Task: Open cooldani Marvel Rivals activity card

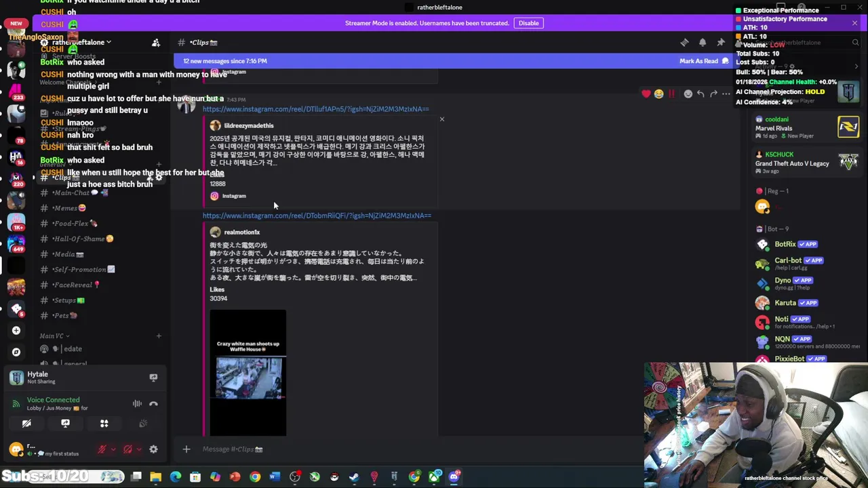Action: 807,127
